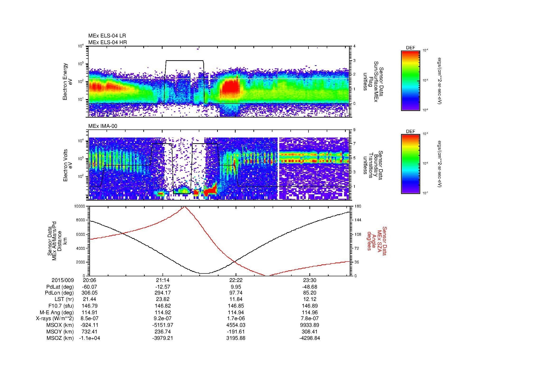Click the 'PdLat (deg)' row label
555x392 pixels.
pos(60,287)
